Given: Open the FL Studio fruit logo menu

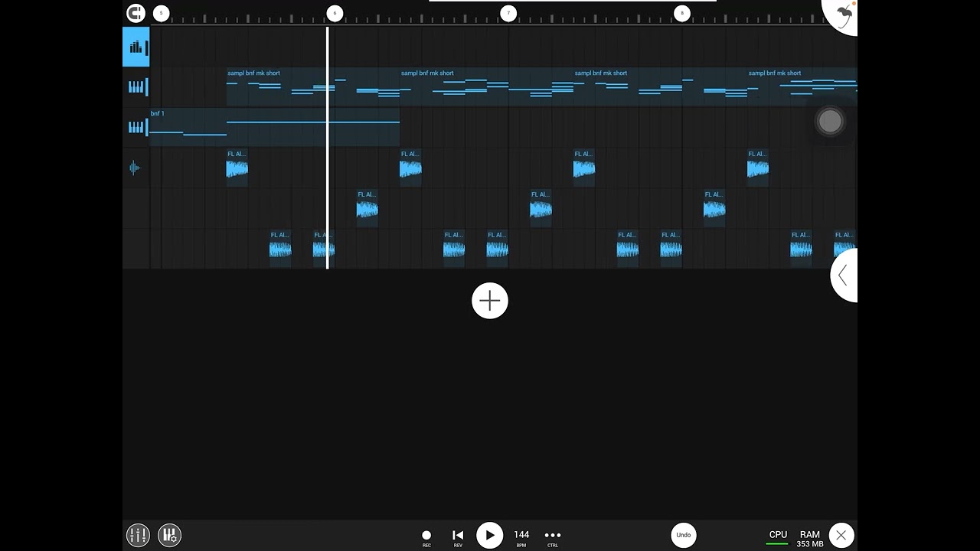Looking at the screenshot, I should (842, 15).
